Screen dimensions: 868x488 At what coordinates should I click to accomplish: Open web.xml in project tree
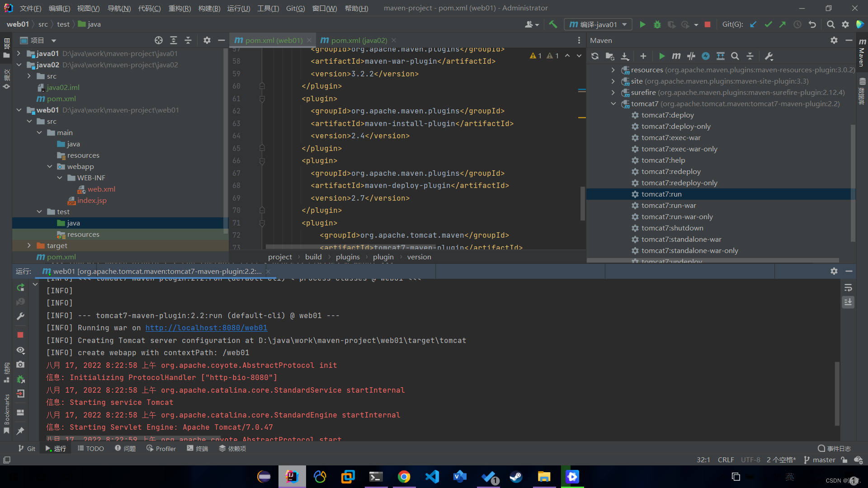coord(101,189)
